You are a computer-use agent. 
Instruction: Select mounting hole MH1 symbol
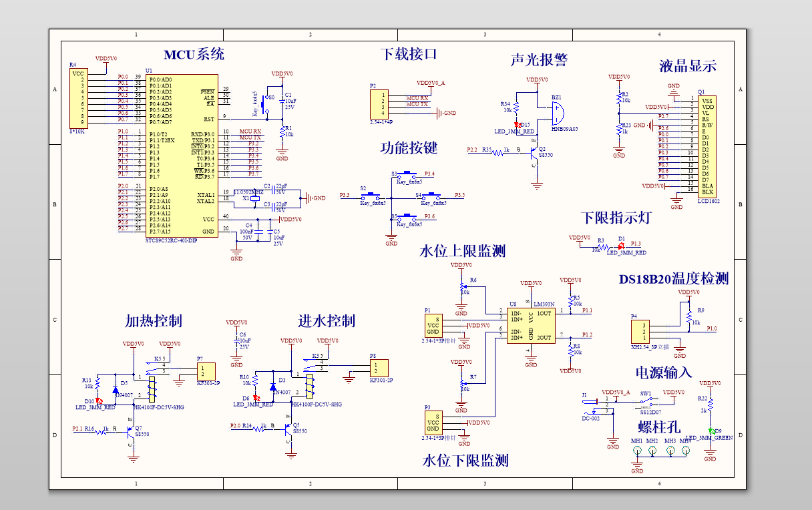638,451
